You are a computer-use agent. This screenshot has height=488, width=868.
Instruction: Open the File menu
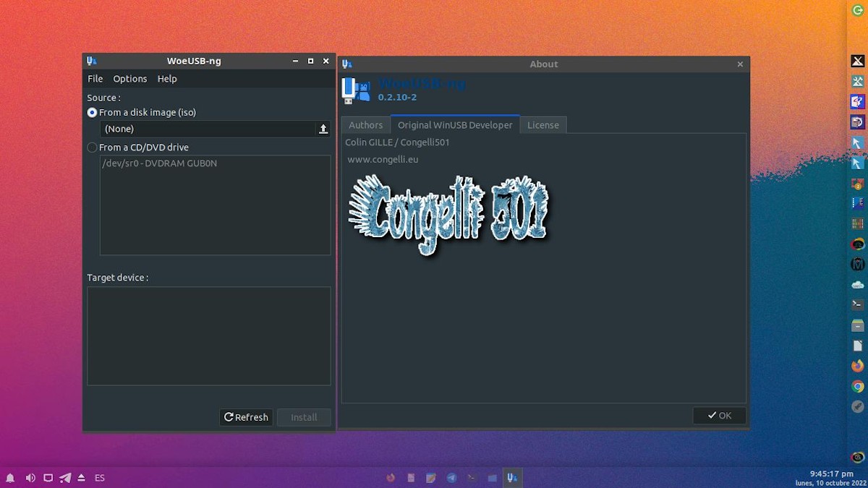point(95,78)
